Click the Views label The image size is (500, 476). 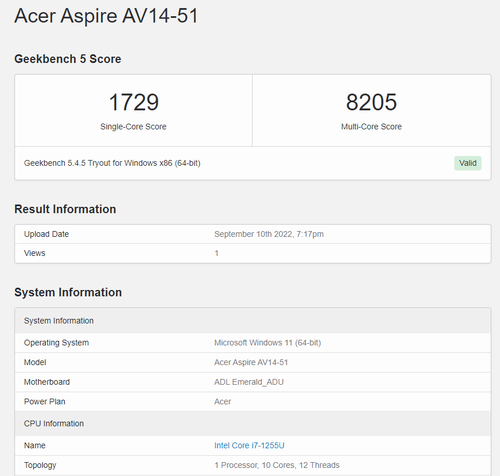[34, 253]
